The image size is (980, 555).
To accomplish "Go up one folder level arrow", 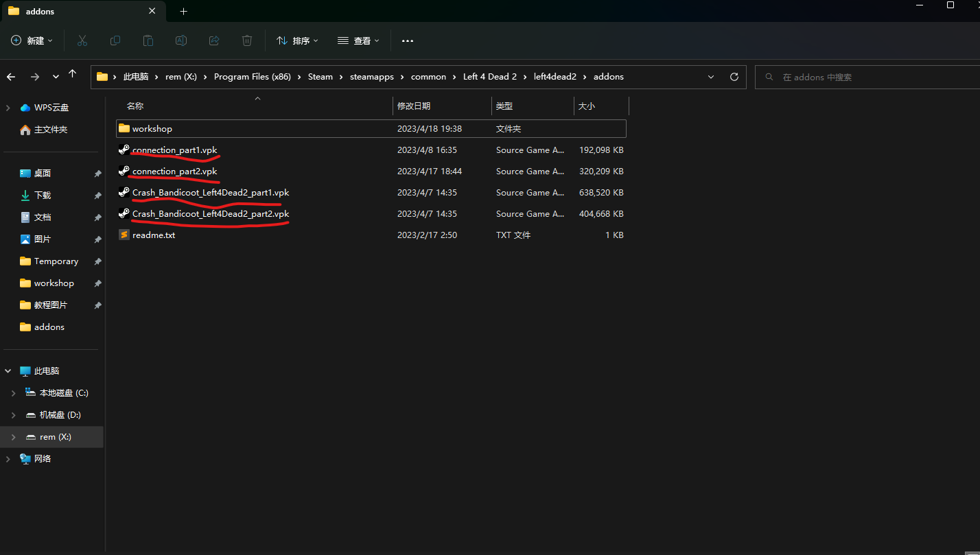I will tap(73, 74).
